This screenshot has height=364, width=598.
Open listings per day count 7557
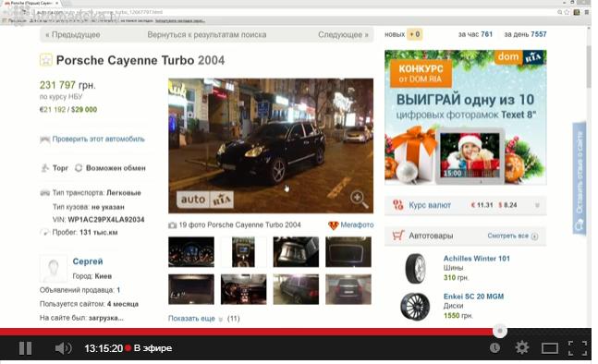(539, 34)
